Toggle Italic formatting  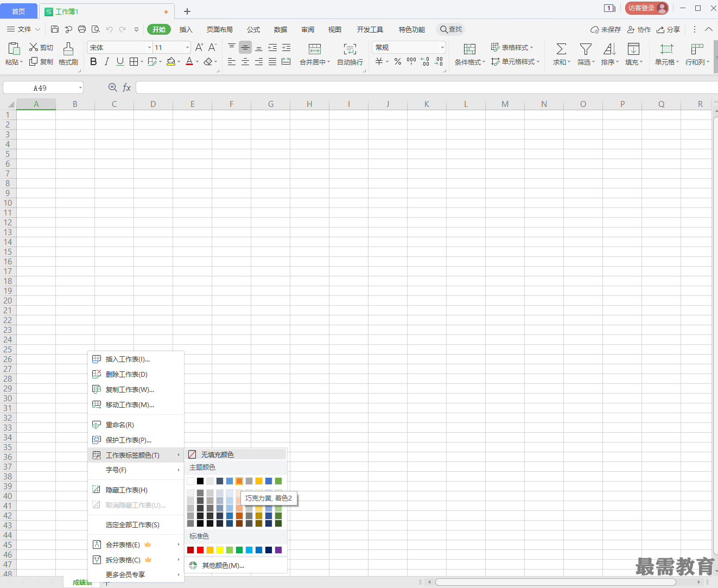[107, 61]
